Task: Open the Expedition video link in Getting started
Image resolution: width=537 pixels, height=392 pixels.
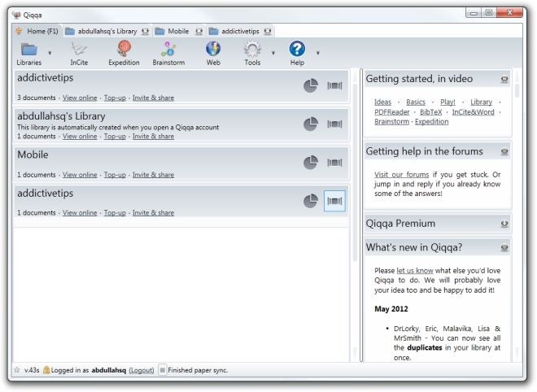Action: pyautogui.click(x=431, y=121)
